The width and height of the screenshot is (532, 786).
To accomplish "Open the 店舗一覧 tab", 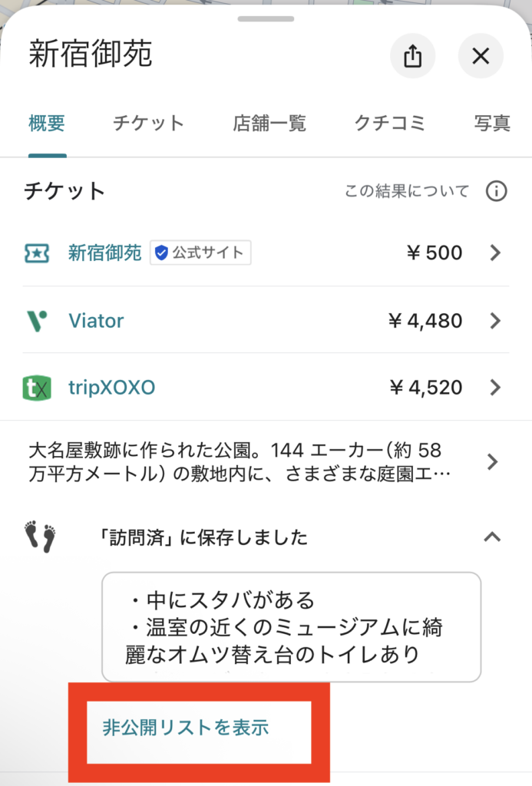I will 269,124.
